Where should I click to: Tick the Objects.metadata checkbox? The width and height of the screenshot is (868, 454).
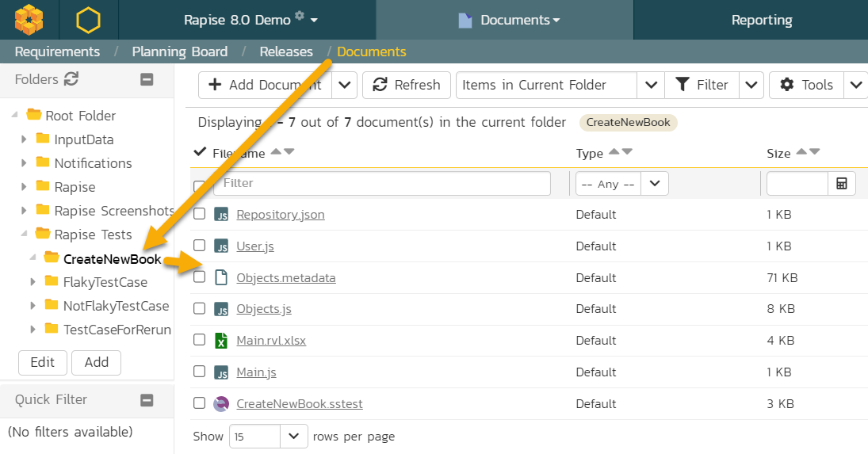click(x=199, y=277)
